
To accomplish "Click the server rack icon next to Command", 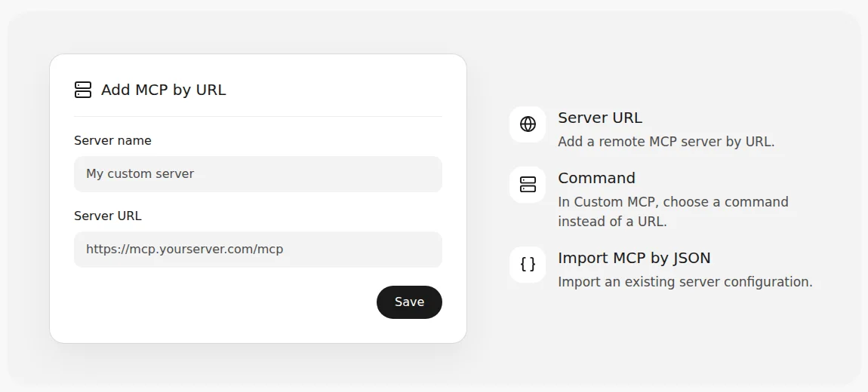I will 528,185.
